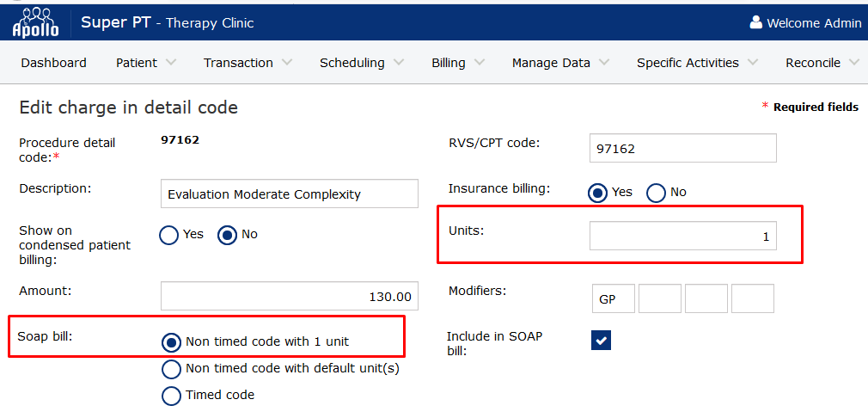The image size is (868, 418).
Task: Click the Description text field
Action: [289, 194]
